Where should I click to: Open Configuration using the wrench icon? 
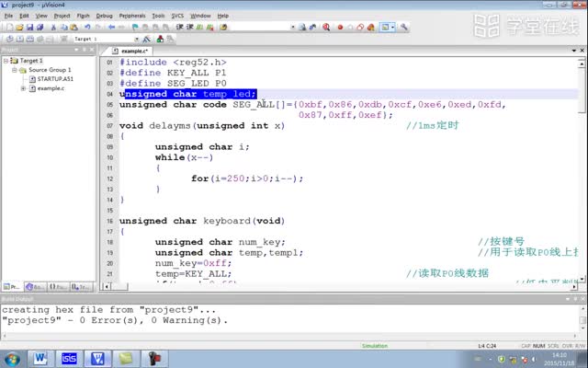(404, 27)
